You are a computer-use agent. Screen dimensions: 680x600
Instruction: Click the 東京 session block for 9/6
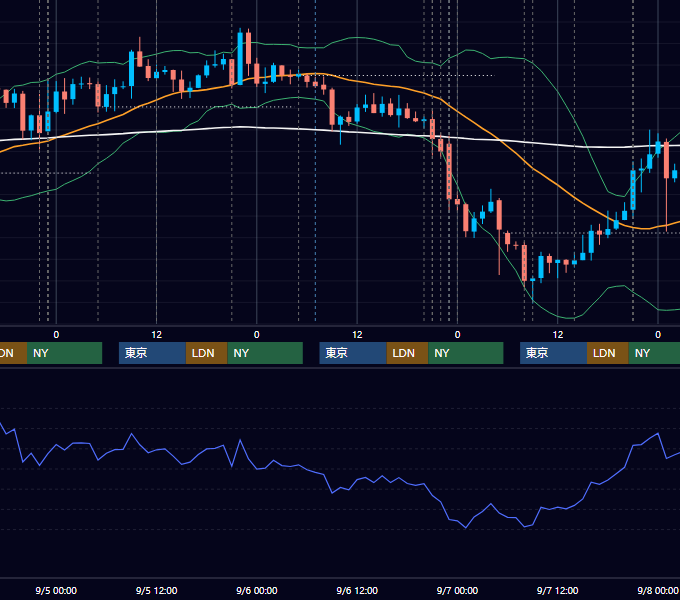(x=353, y=353)
